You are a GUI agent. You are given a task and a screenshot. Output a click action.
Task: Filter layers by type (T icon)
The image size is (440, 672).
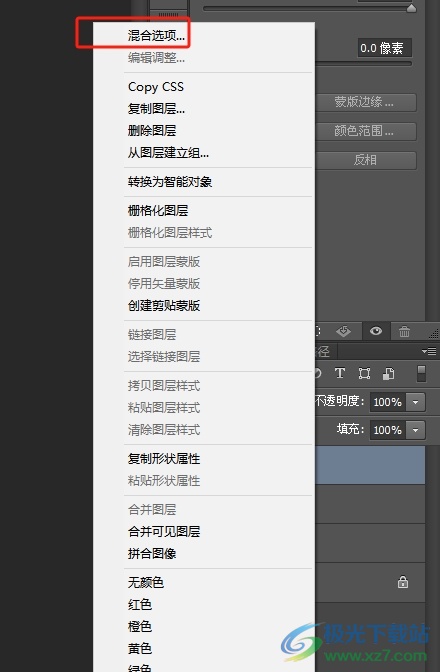tap(340, 373)
